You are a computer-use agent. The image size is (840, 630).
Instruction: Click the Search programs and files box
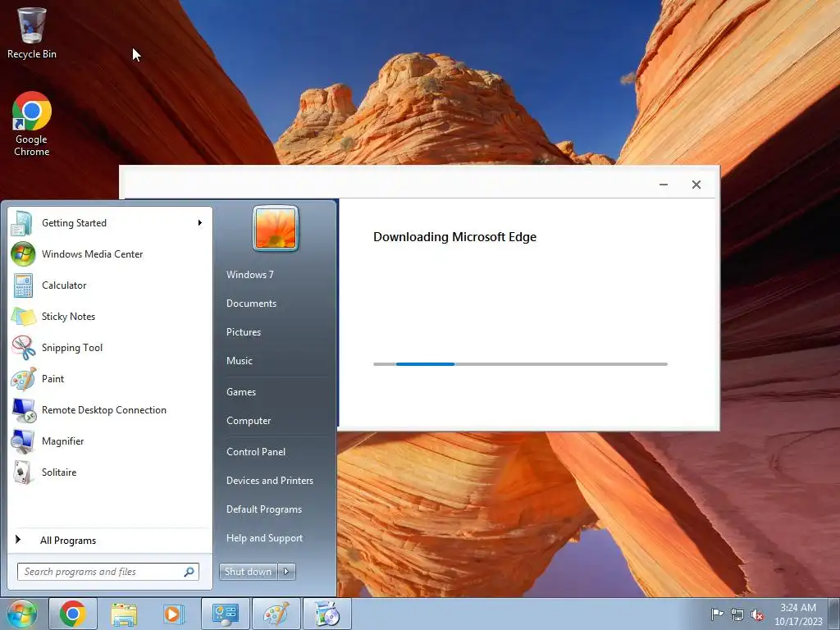107,572
